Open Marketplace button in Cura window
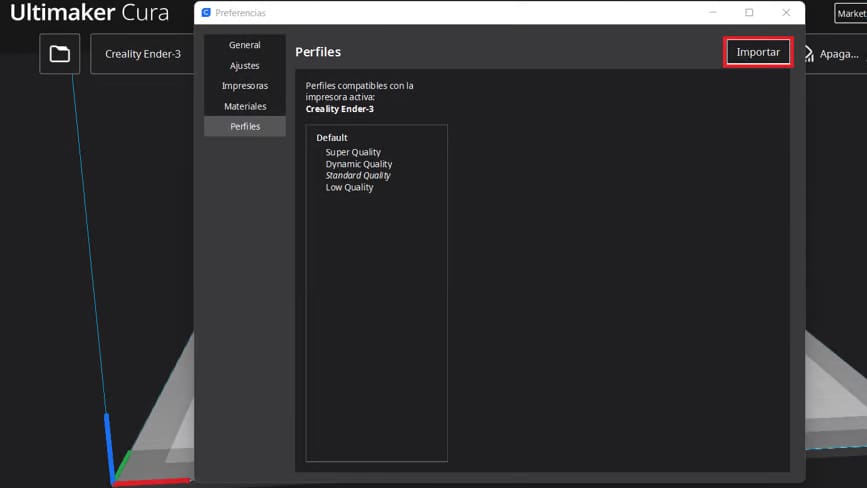Viewport: 867px width, 488px height. click(x=850, y=13)
